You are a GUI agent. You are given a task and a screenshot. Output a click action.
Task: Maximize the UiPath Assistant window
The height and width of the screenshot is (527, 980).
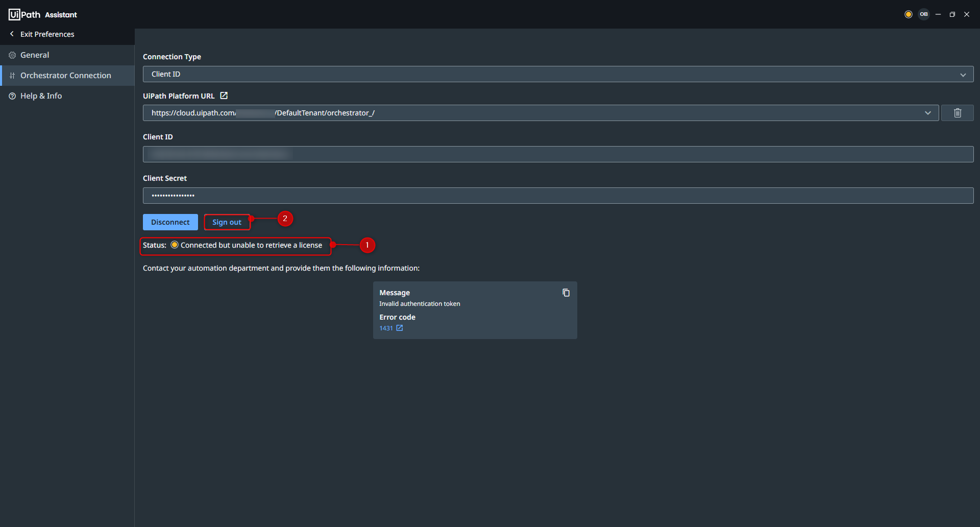coord(952,14)
